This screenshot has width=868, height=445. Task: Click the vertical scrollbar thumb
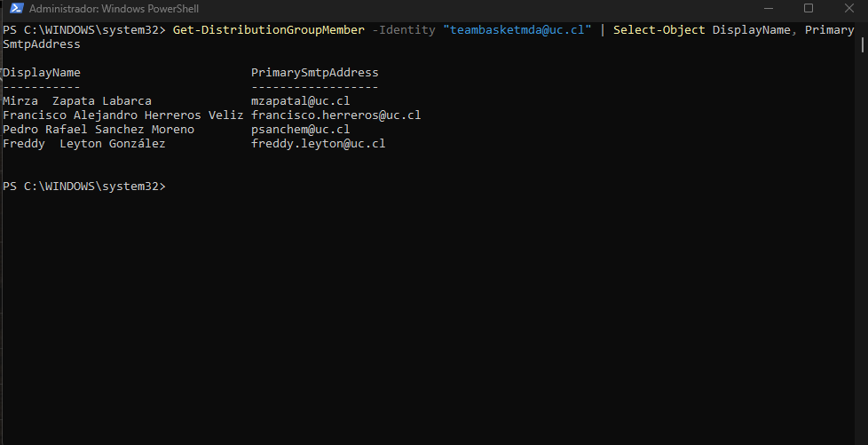coord(863,39)
